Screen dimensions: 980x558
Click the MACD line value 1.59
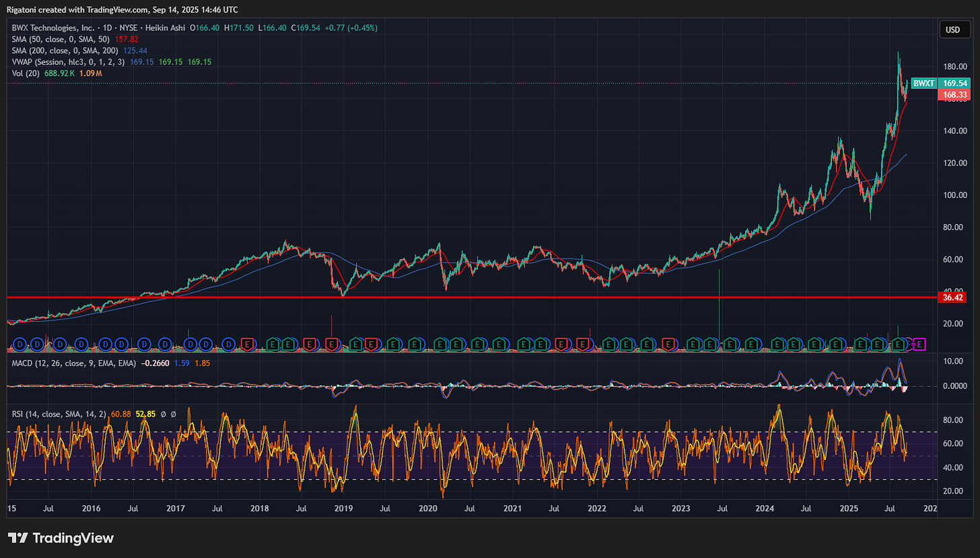pos(182,363)
